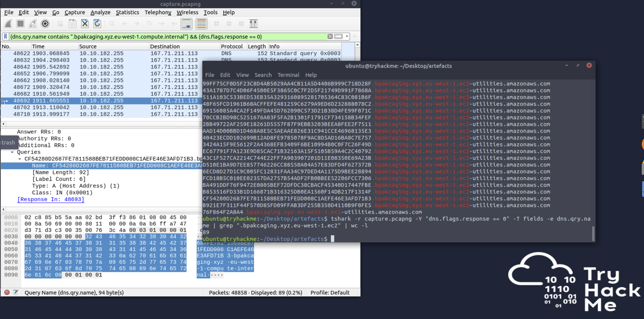Viewport: 644px width, 319px height.
Task: Open a capture file icon
Action: 60,24
